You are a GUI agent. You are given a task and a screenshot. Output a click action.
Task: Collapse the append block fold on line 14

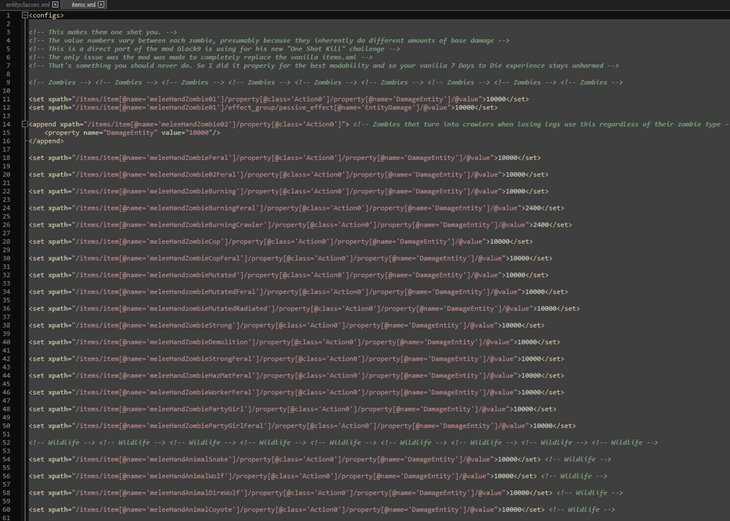point(23,124)
